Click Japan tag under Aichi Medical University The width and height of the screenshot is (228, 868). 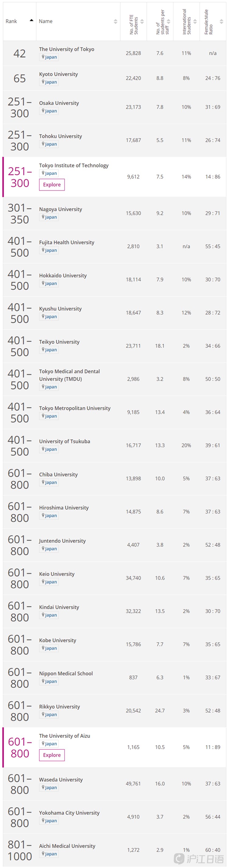pyautogui.click(x=49, y=854)
